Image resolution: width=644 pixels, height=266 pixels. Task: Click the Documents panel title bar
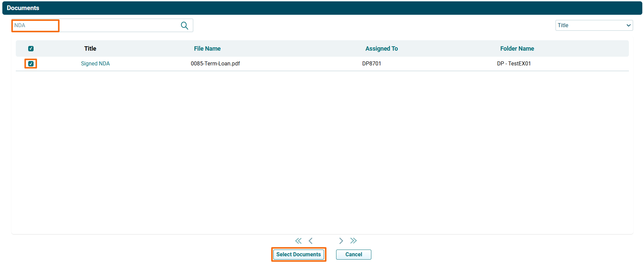point(322,8)
